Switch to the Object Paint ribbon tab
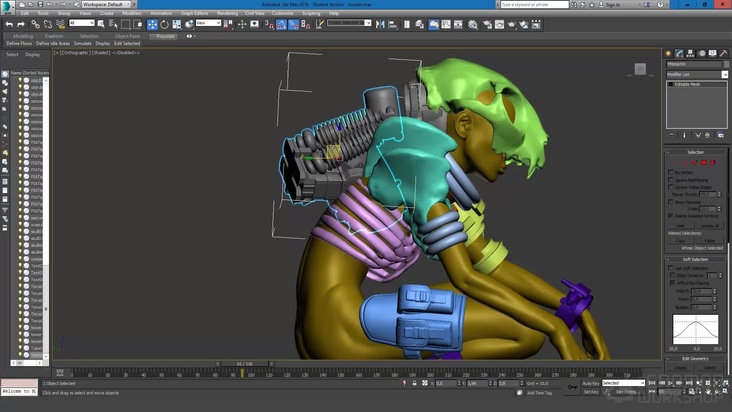The image size is (732, 412). (x=127, y=36)
